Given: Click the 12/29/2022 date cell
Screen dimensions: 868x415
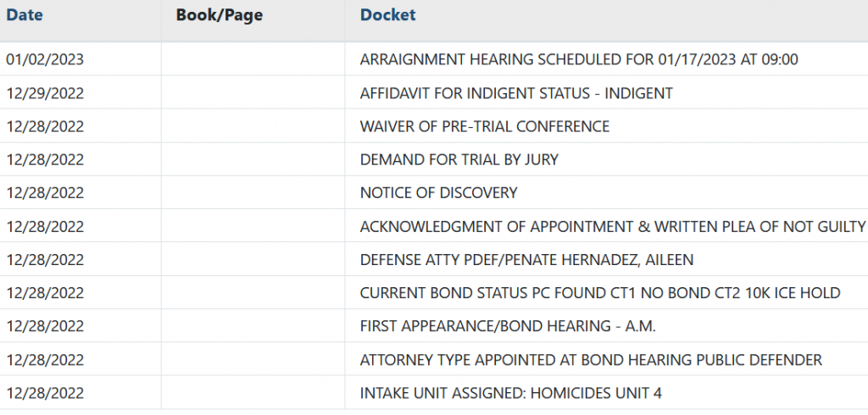Looking at the screenshot, I should click(x=45, y=93).
